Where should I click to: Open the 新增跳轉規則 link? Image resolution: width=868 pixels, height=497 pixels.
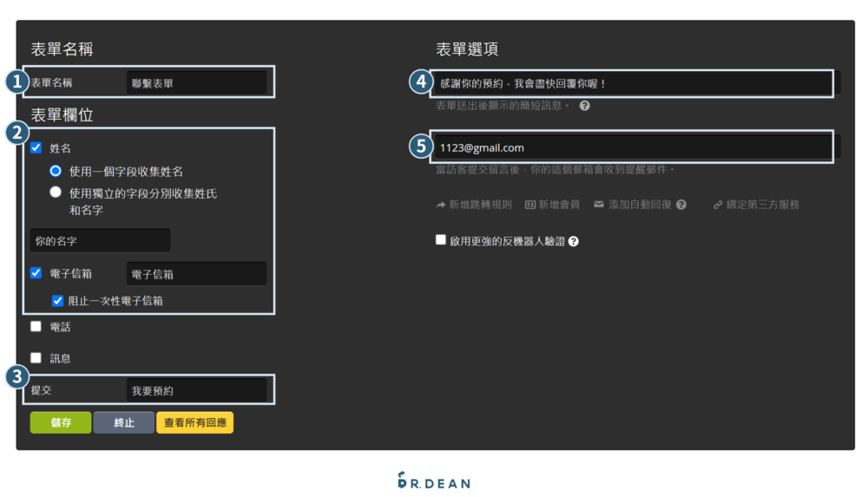point(480,205)
